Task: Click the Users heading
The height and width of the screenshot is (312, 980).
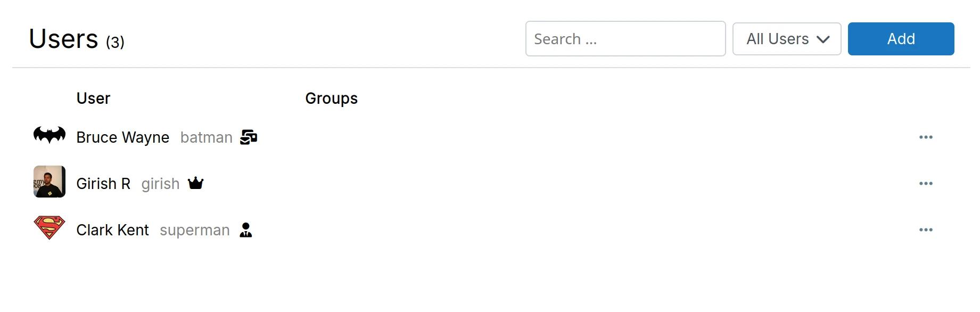Action: (x=63, y=37)
